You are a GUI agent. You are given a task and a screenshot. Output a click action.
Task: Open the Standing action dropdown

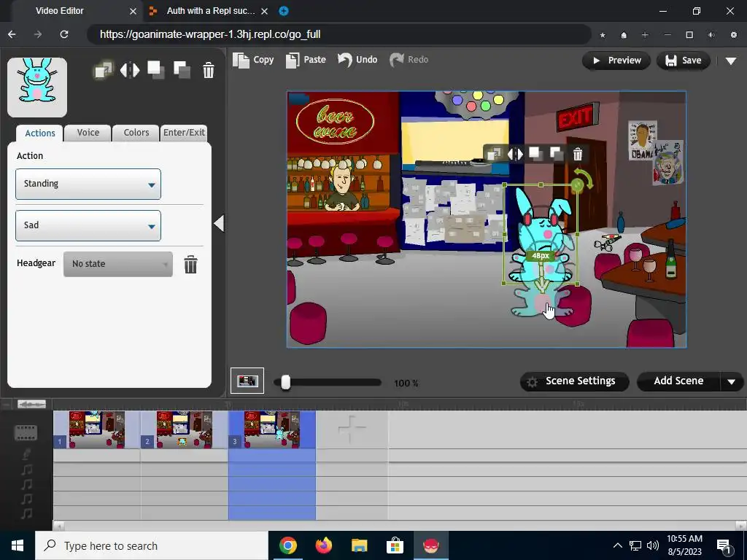click(88, 184)
